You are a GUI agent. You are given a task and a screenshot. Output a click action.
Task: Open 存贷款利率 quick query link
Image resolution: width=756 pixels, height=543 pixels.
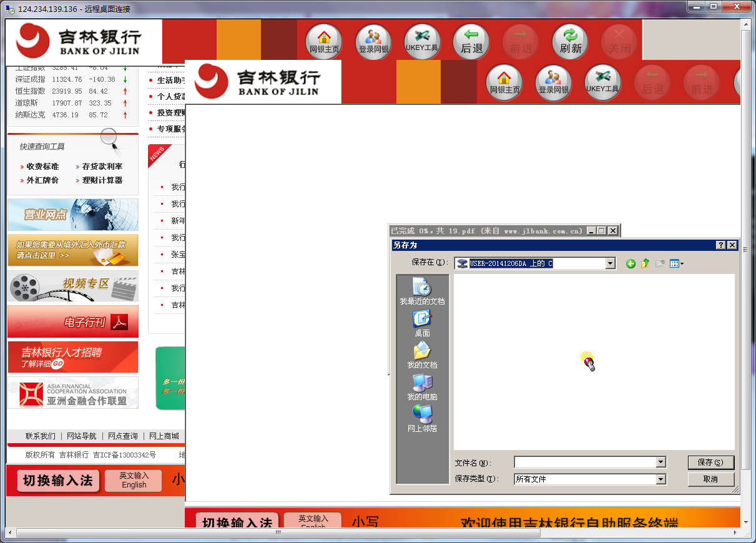(102, 167)
